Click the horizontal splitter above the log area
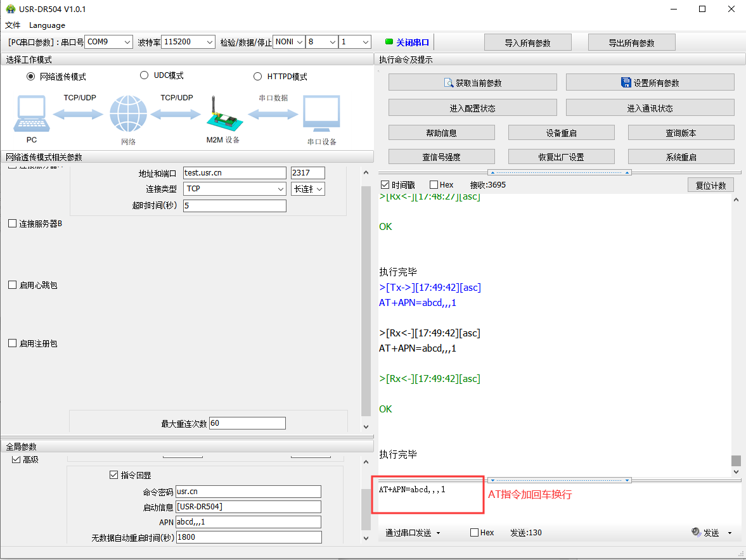Screen dimensions: 746x560 point(559,172)
